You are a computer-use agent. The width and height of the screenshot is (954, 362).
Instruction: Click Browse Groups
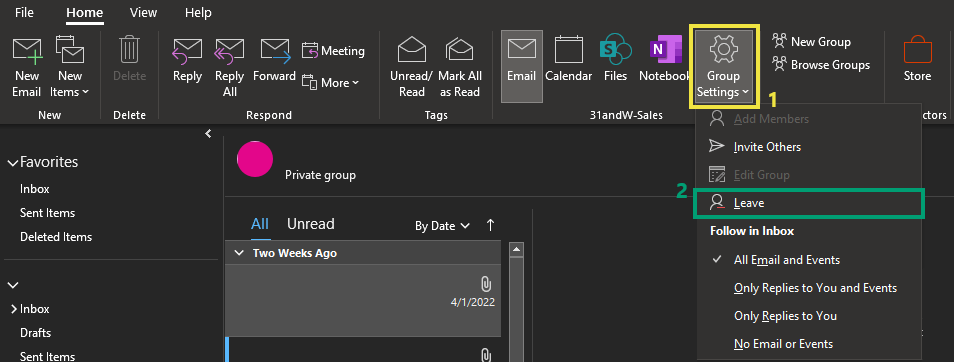(x=821, y=64)
